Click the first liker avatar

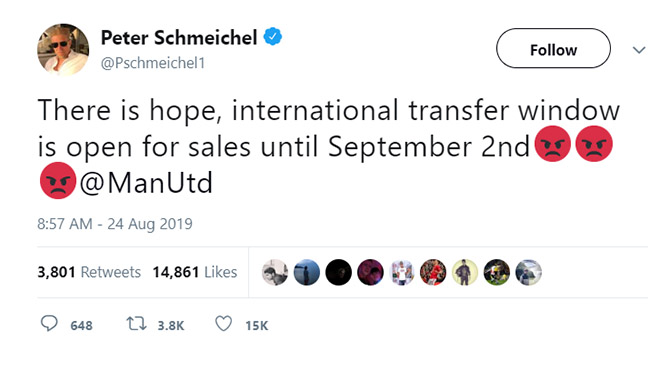coord(275,272)
